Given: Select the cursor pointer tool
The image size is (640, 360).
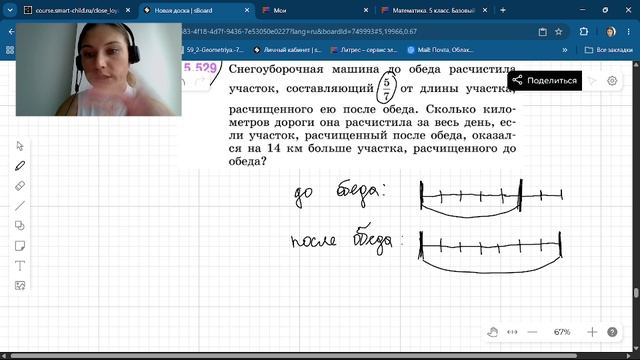Looking at the screenshot, I should (x=20, y=146).
